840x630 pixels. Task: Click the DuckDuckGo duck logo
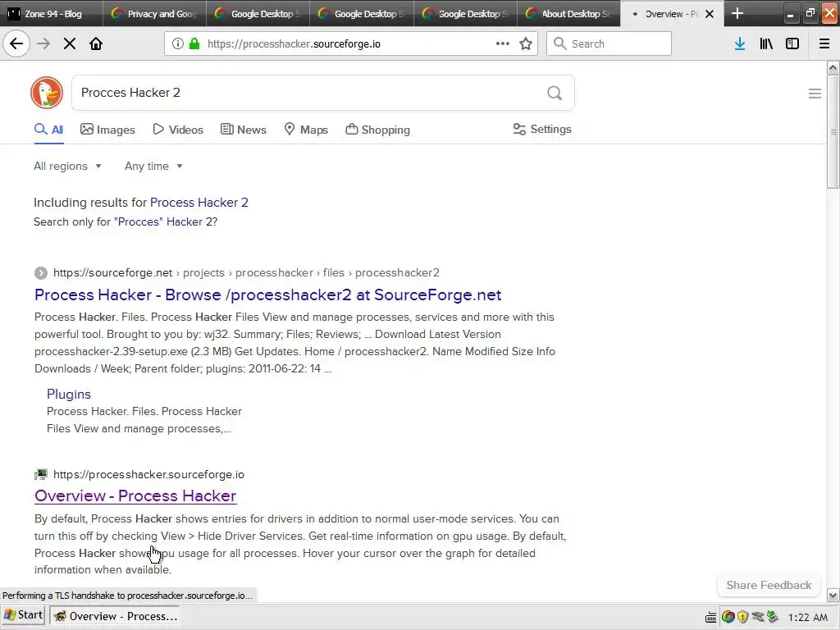(47, 93)
